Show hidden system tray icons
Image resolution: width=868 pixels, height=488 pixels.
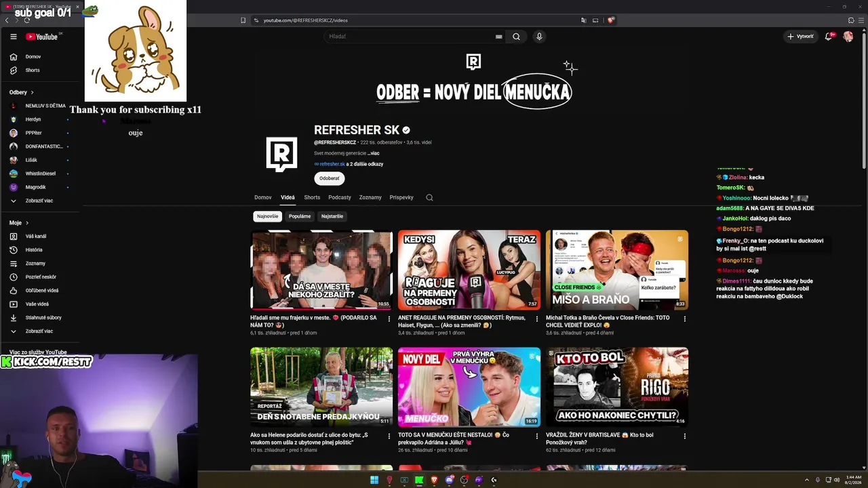(x=807, y=480)
